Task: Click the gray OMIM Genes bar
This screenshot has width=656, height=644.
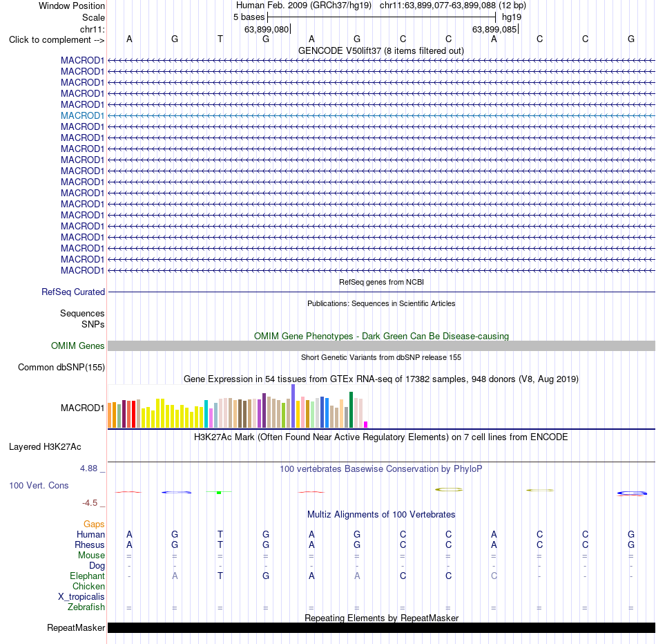Action: 381,346
